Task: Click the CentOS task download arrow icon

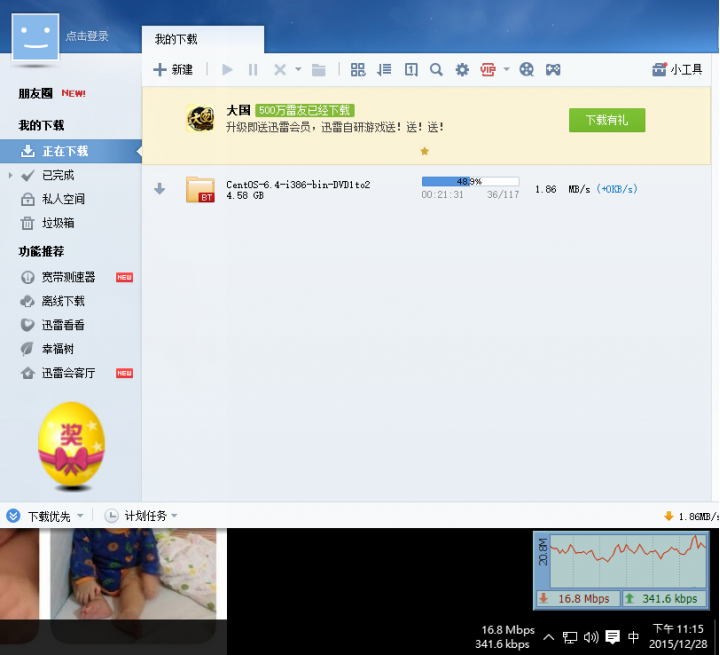Action: pos(159,189)
